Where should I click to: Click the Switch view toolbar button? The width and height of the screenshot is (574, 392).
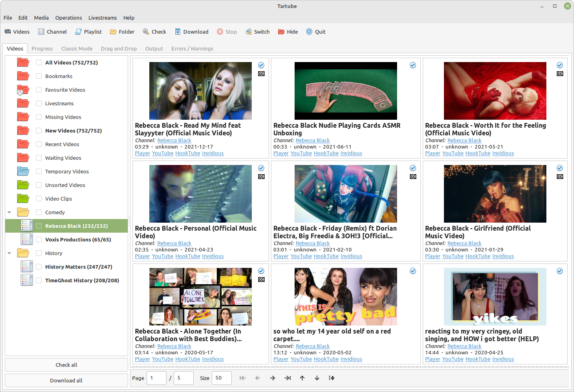click(x=258, y=32)
